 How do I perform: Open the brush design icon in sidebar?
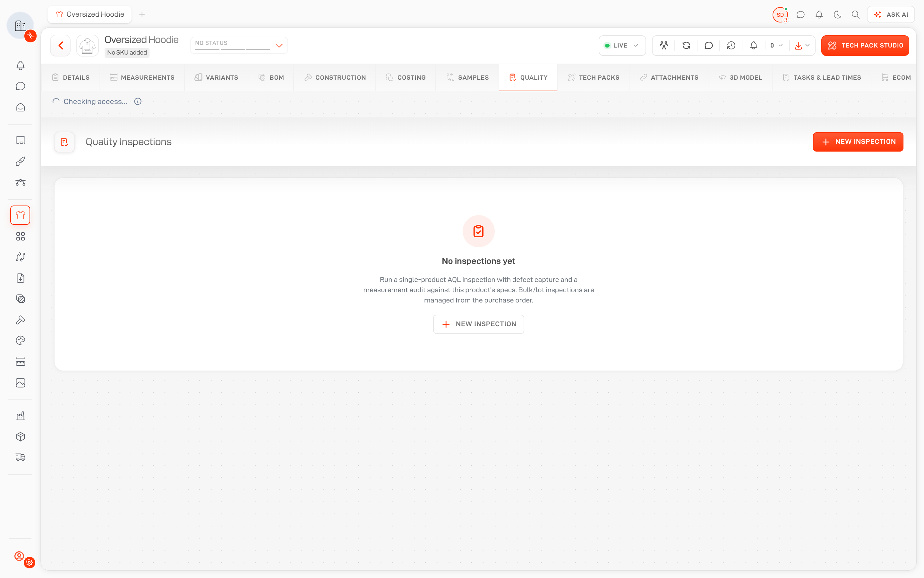click(x=21, y=161)
